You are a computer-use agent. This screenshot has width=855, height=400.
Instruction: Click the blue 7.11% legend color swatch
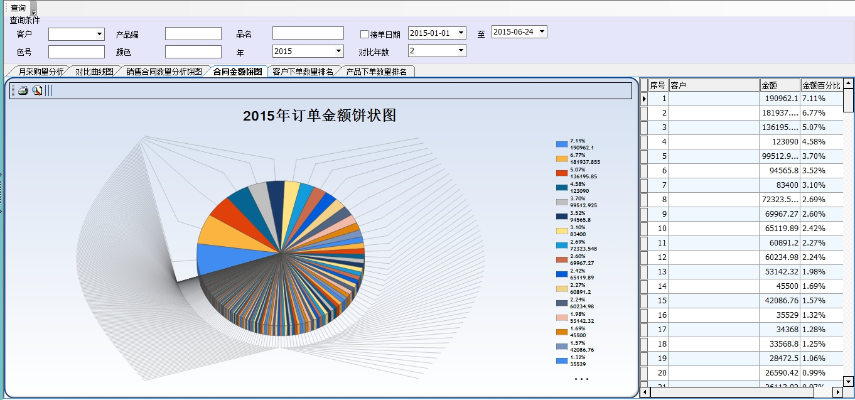(x=561, y=145)
